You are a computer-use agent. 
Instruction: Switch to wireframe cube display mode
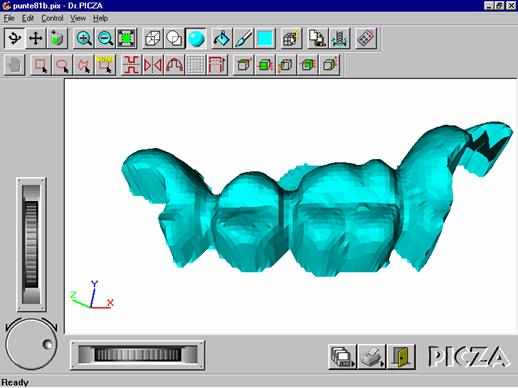coord(153,38)
